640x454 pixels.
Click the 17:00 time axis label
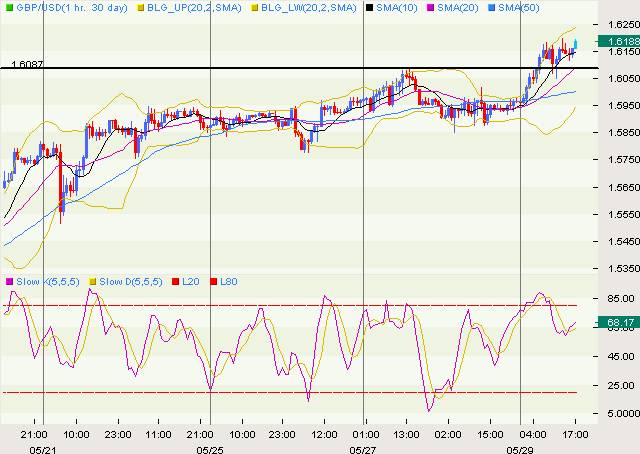(x=575, y=434)
